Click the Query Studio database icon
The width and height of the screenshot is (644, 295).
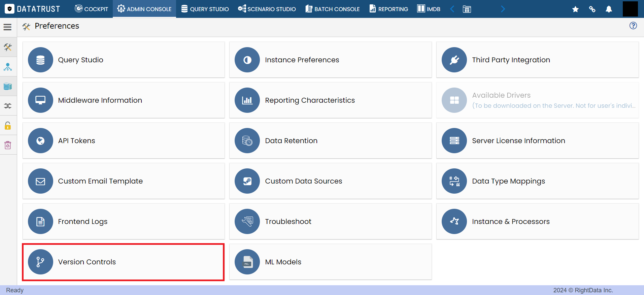click(x=40, y=60)
